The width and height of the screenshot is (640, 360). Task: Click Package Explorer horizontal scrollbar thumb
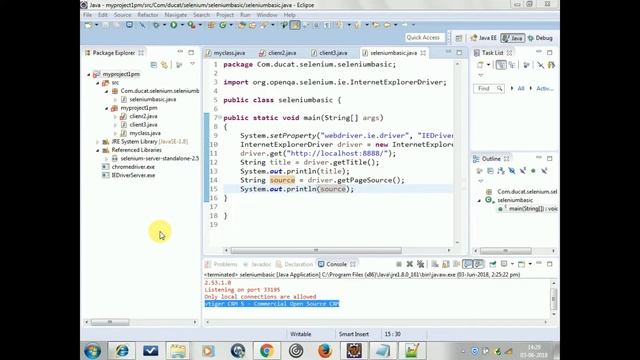(110, 322)
